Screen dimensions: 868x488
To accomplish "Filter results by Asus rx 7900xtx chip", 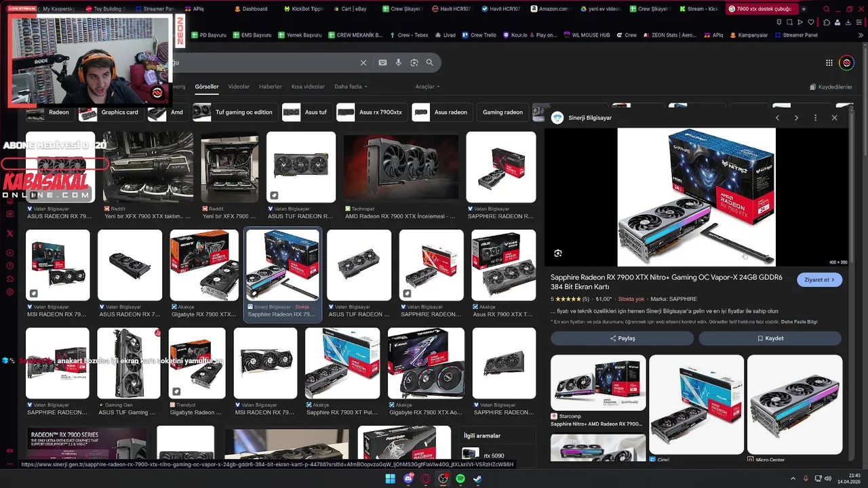I will pyautogui.click(x=371, y=113).
